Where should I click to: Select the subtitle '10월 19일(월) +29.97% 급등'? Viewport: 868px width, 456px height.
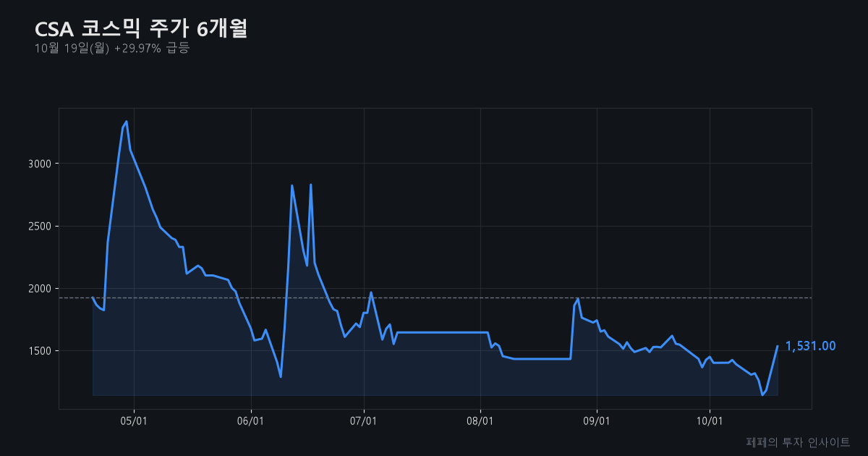click(x=111, y=48)
